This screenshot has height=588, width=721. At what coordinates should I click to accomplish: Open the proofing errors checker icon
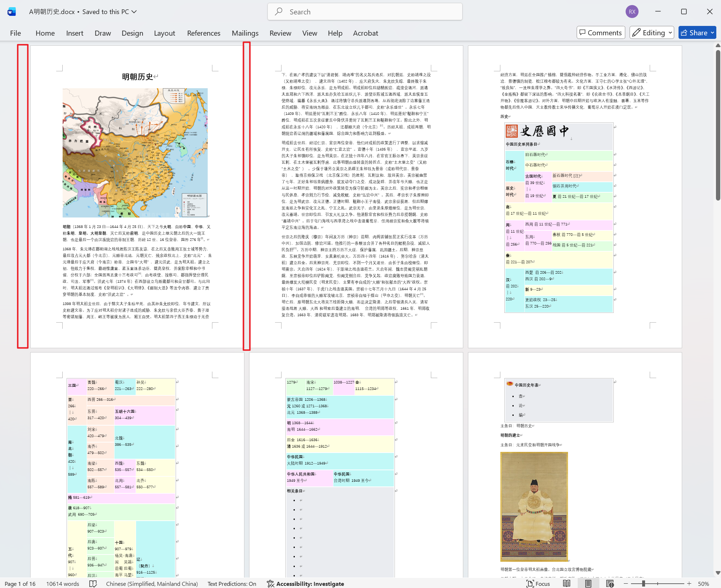coord(93,583)
